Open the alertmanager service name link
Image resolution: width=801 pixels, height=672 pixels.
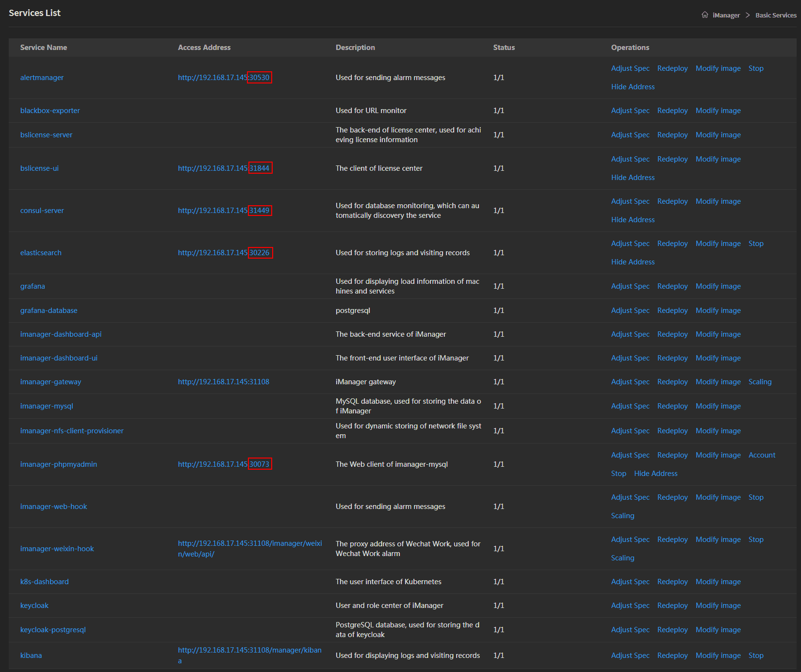(x=42, y=78)
